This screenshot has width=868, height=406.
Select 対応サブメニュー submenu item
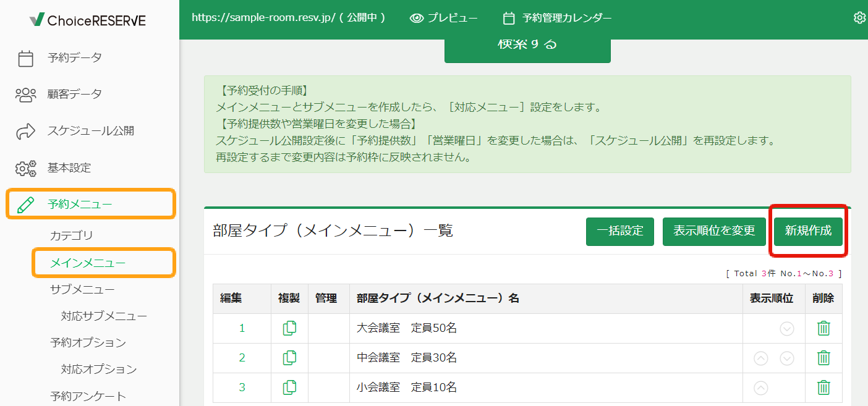pos(104,316)
